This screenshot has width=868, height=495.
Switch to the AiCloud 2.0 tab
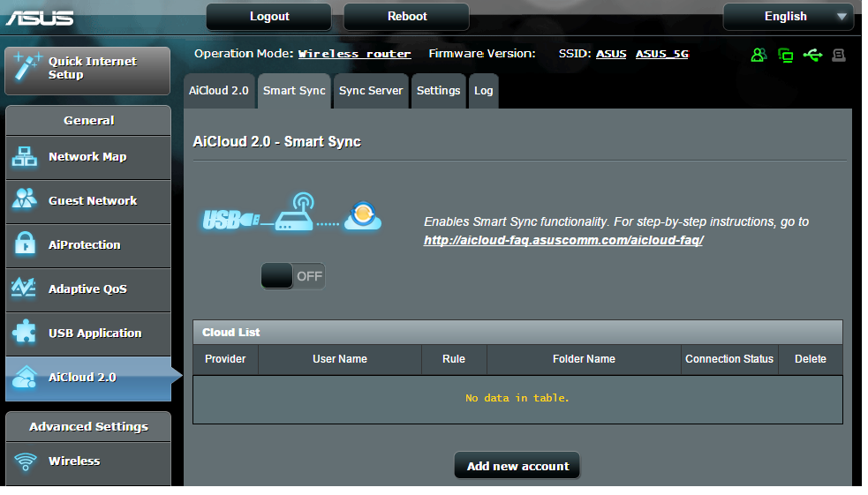pyautogui.click(x=219, y=91)
